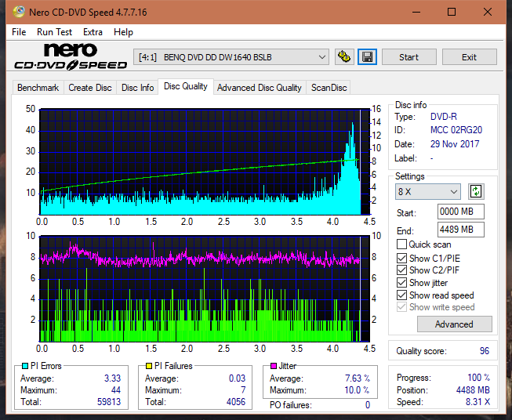Click the Jitter average 7.63 % value
Screen dimensions: 512x420
[358, 378]
